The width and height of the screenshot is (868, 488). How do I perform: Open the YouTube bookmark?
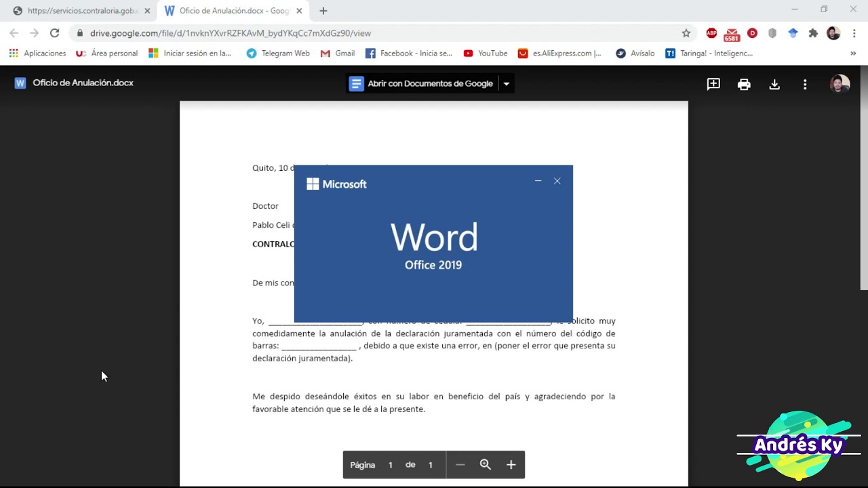click(x=486, y=53)
